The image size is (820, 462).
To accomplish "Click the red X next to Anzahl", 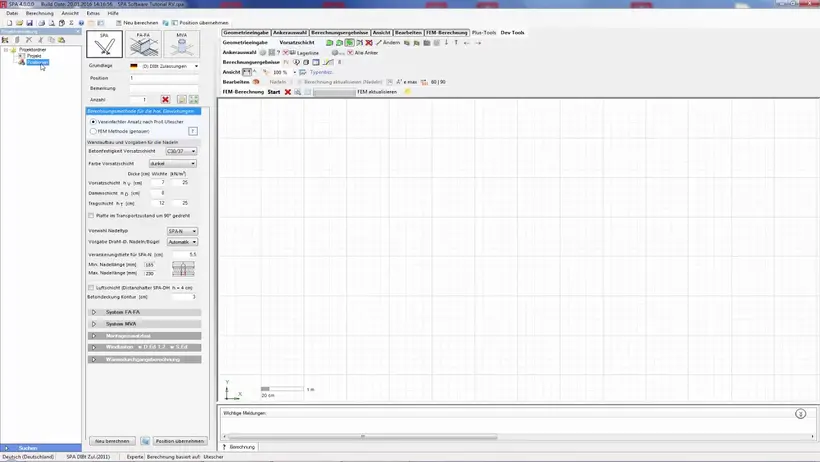I will pos(165,99).
